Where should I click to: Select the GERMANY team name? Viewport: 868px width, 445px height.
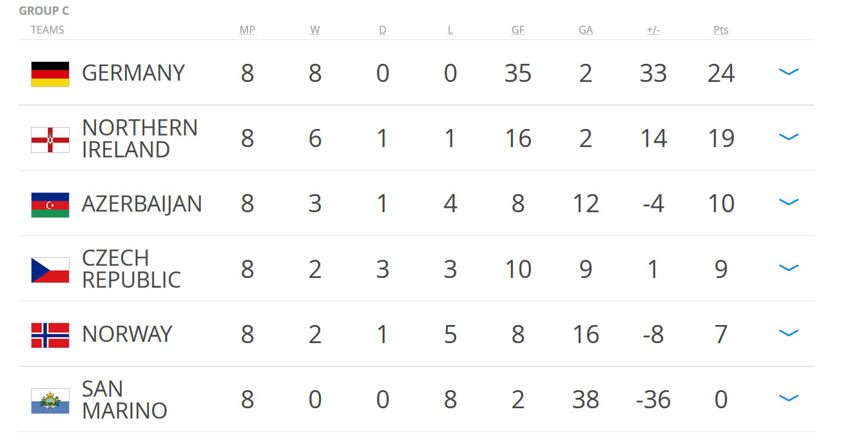(133, 73)
